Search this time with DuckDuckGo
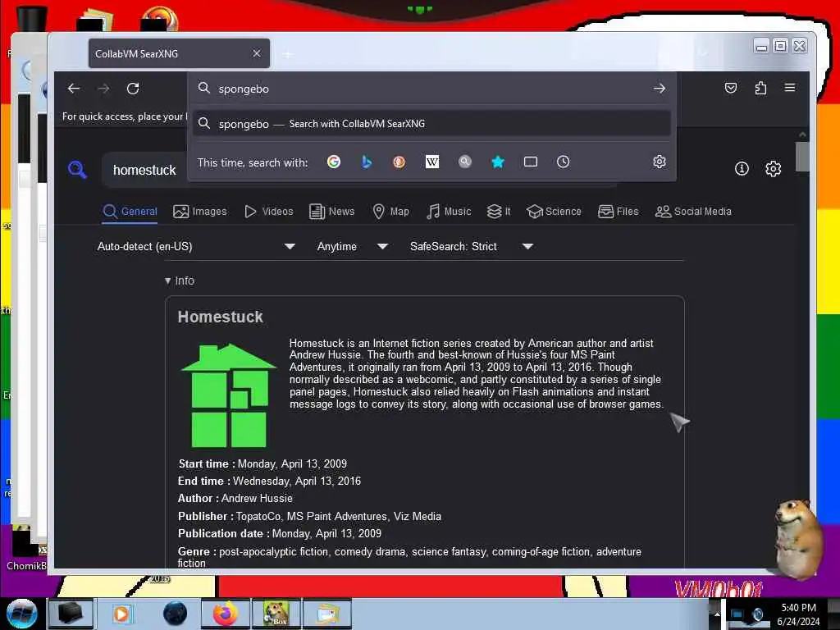840x630 pixels. (399, 162)
